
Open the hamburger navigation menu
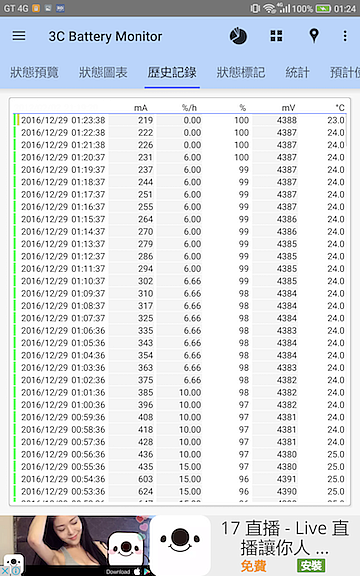19,36
